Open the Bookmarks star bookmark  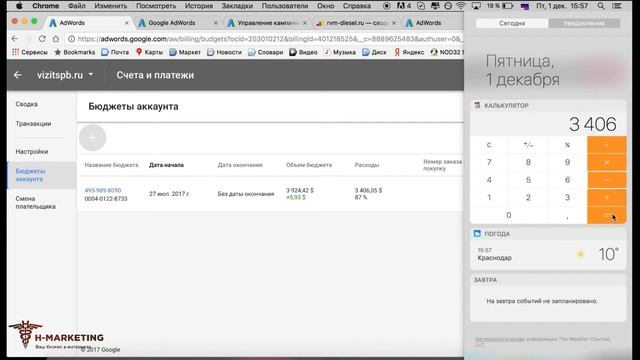click(74, 52)
